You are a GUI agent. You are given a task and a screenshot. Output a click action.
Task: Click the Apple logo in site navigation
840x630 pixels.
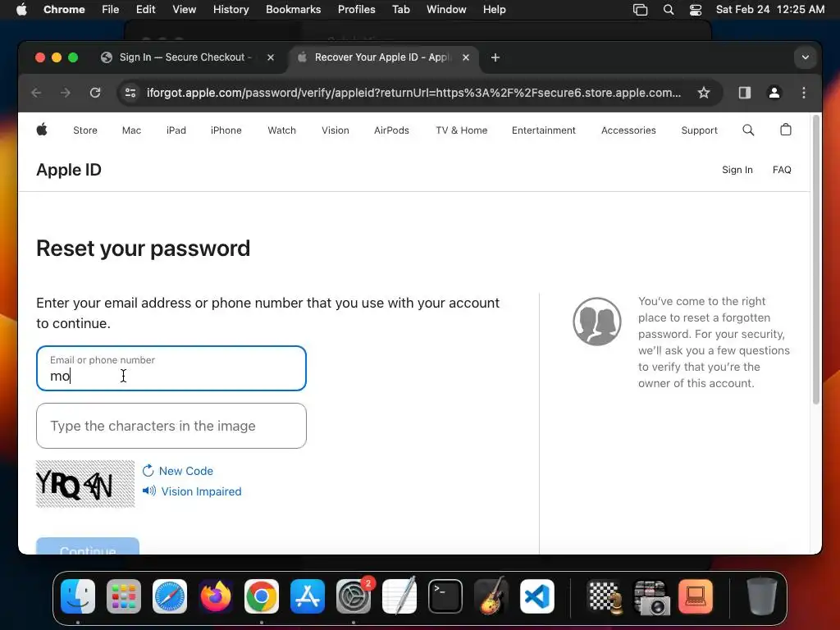42,130
